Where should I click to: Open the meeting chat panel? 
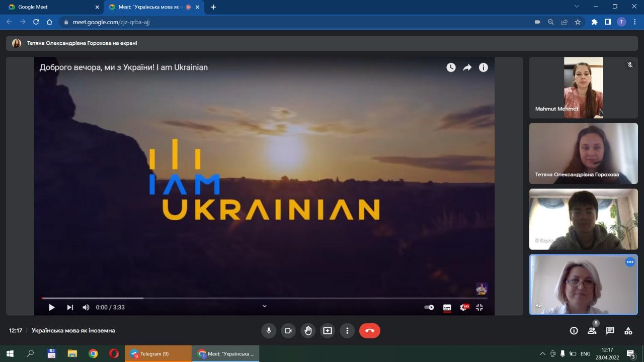[x=610, y=330]
